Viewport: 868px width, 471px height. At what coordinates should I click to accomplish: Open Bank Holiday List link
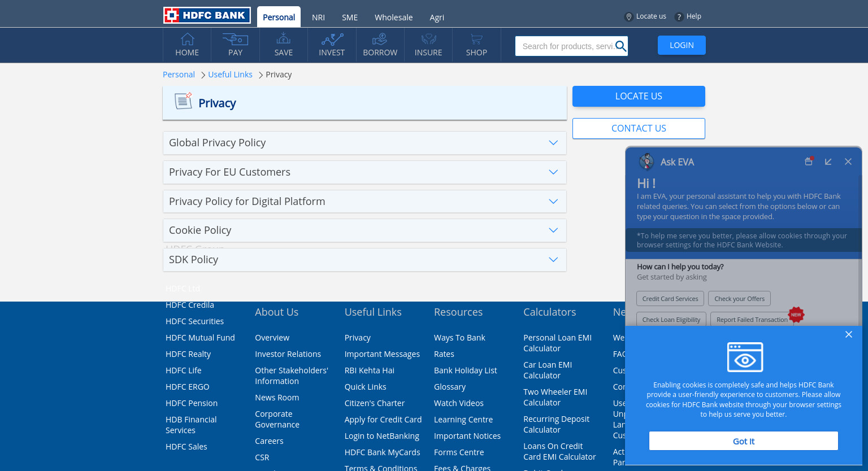point(466,370)
